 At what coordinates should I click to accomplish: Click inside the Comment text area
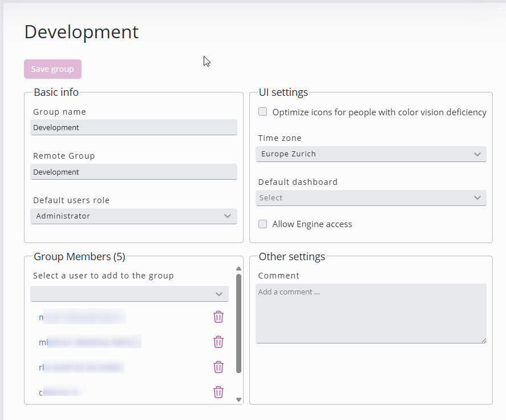point(371,314)
